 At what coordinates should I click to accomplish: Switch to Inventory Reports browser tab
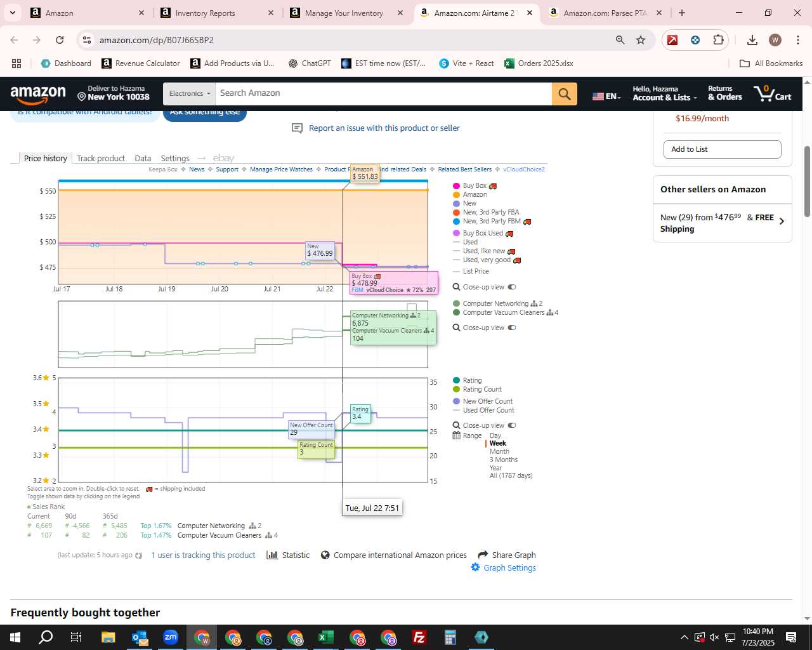218,13
